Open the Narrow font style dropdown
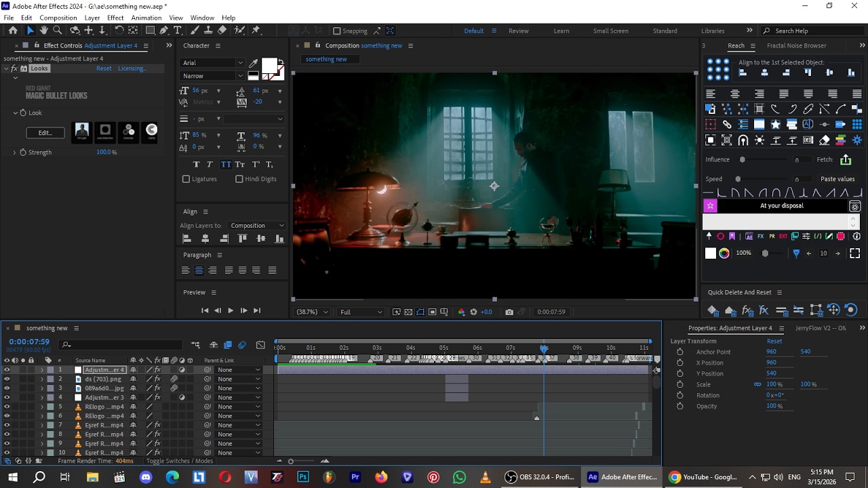 point(212,76)
